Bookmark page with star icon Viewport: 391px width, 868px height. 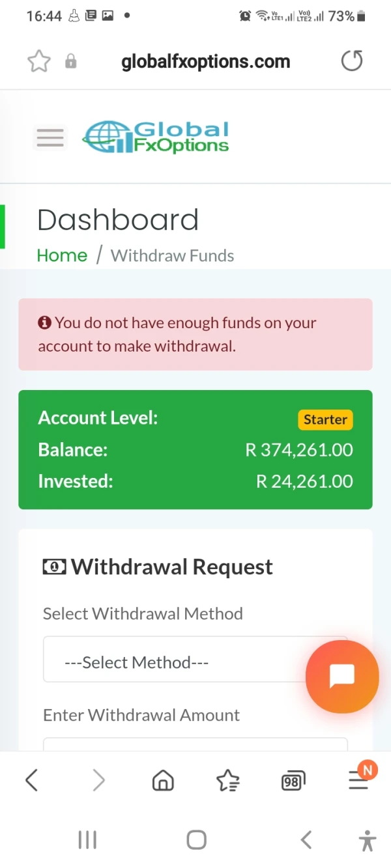[x=39, y=62]
